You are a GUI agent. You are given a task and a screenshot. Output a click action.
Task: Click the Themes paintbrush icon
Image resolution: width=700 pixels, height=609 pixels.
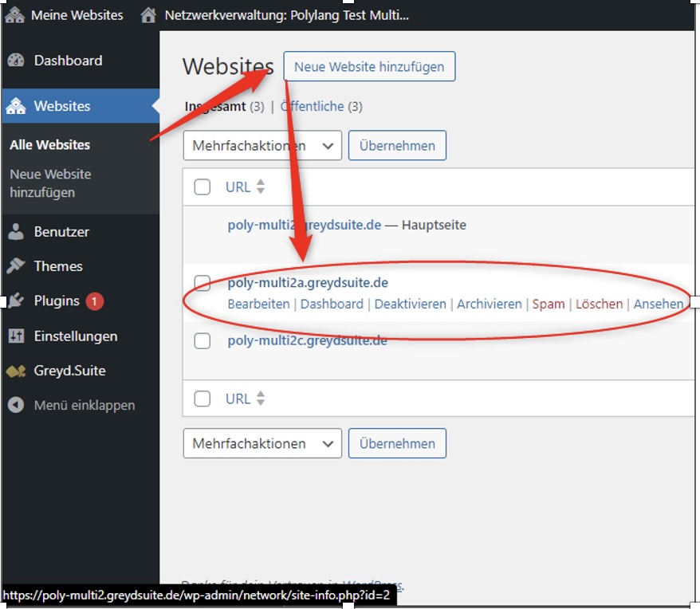coord(16,266)
